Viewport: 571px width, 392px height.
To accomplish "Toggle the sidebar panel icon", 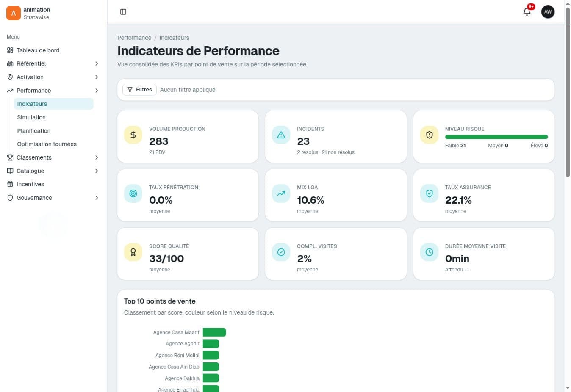I will pos(123,12).
